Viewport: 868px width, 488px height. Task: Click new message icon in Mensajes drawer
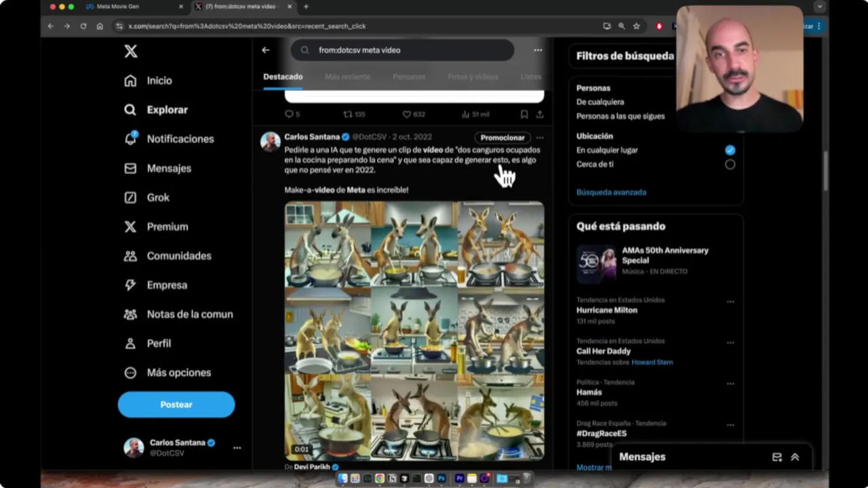point(777,457)
